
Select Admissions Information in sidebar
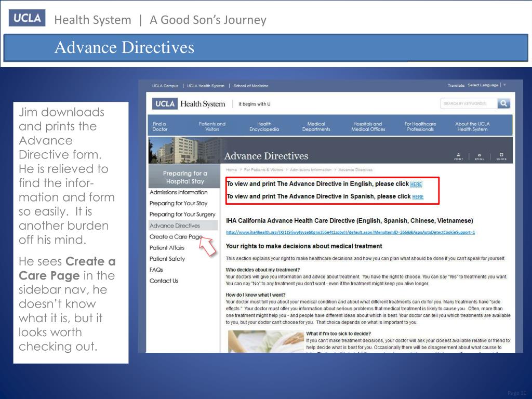(x=179, y=192)
